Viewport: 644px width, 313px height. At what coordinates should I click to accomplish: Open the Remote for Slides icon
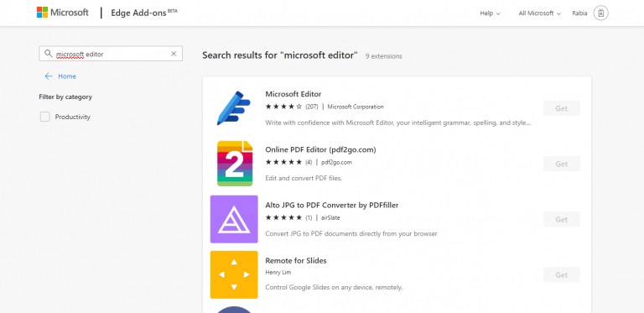tap(234, 274)
